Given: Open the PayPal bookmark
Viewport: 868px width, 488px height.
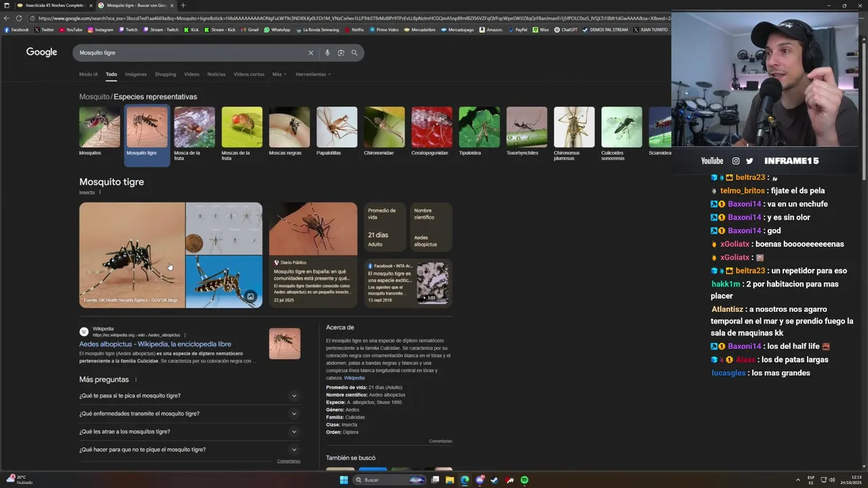Looking at the screenshot, I should 517,30.
